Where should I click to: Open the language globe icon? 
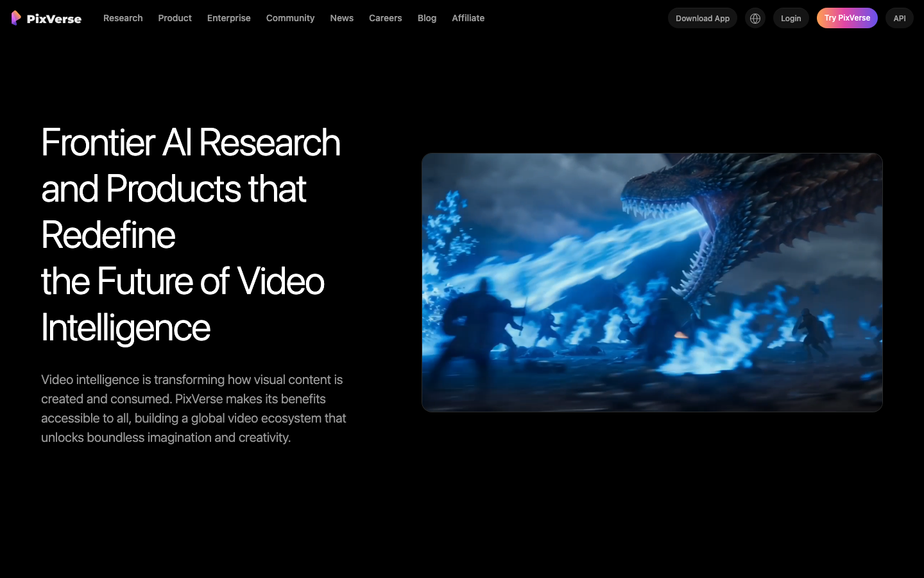click(x=755, y=18)
